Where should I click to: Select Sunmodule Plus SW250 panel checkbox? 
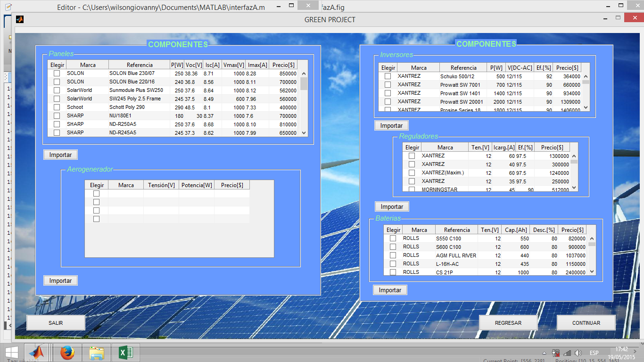coord(57,90)
